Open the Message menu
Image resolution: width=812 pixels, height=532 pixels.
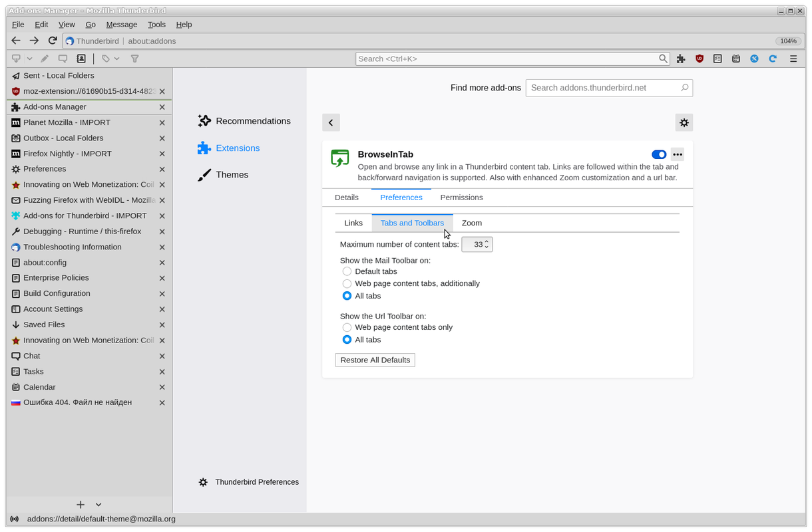122,25
